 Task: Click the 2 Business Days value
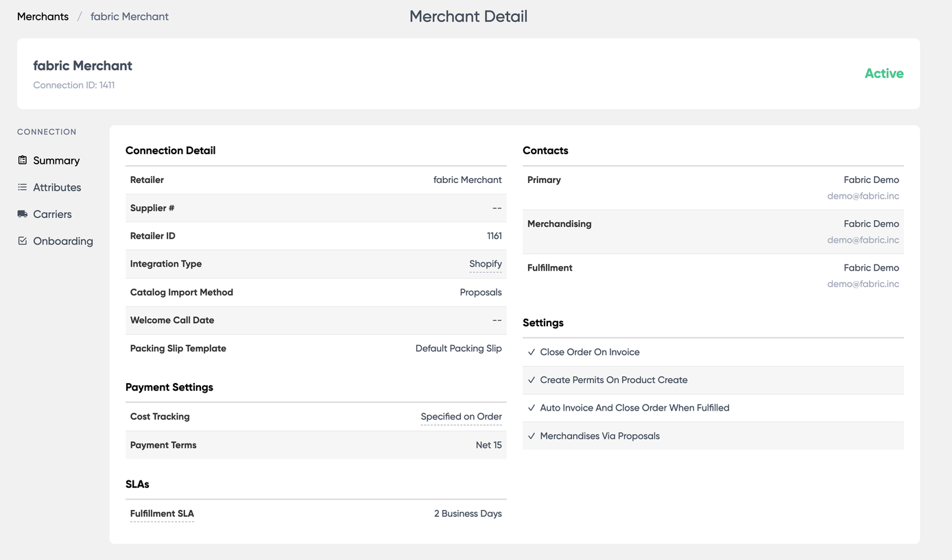coord(468,513)
